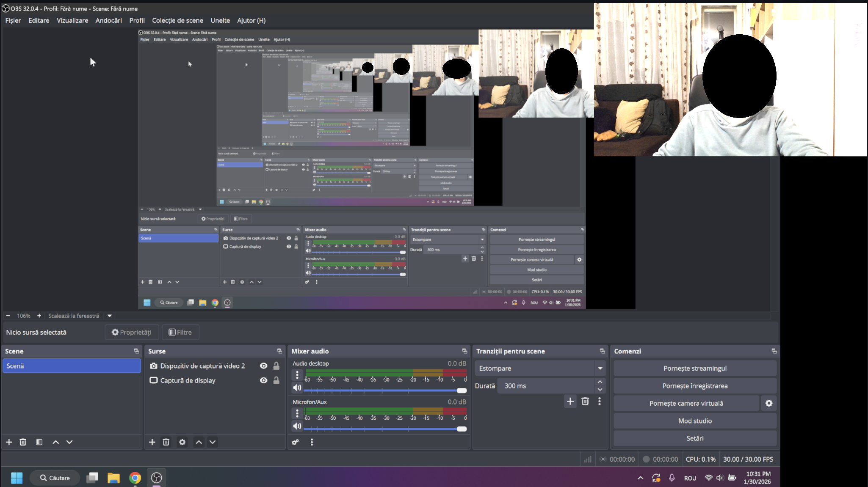This screenshot has height=487, width=868.
Task: Adjust the Microfon/Aux volume slider
Action: pos(462,429)
